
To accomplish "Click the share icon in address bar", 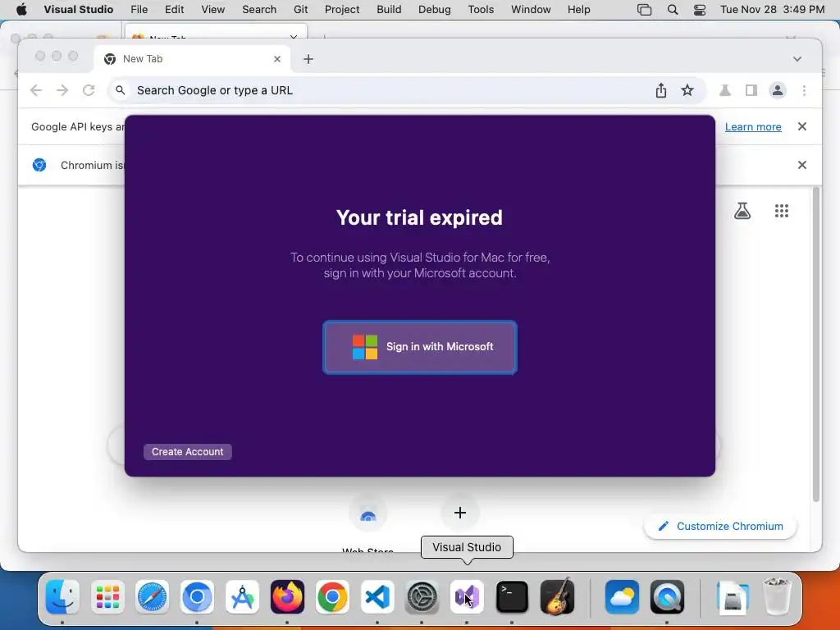I will [661, 90].
